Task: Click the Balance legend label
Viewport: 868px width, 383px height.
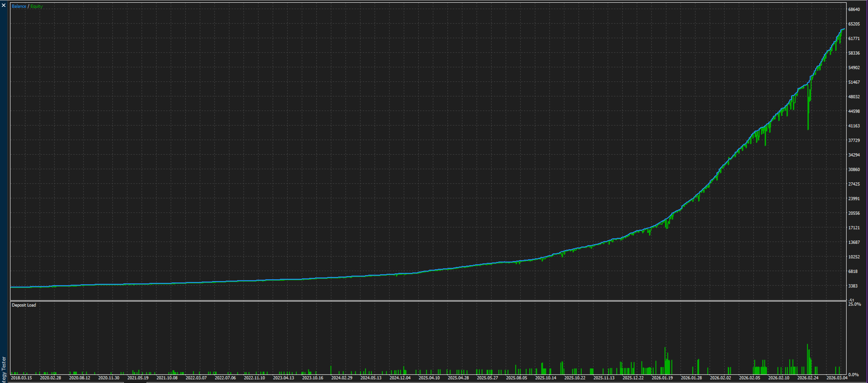Action: (x=19, y=6)
